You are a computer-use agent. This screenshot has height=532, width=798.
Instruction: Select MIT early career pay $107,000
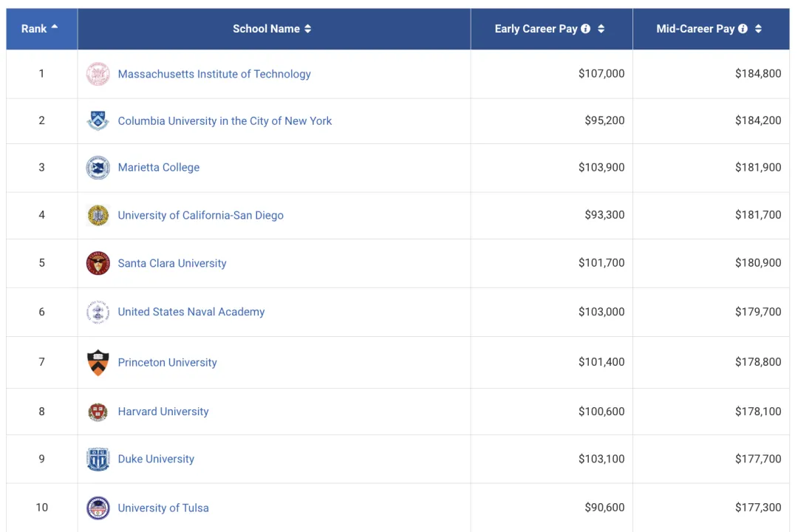tap(601, 73)
